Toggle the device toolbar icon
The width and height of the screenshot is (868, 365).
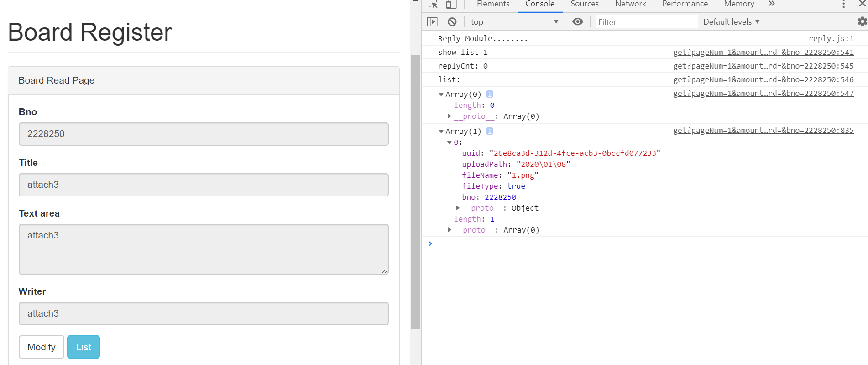tap(451, 4)
